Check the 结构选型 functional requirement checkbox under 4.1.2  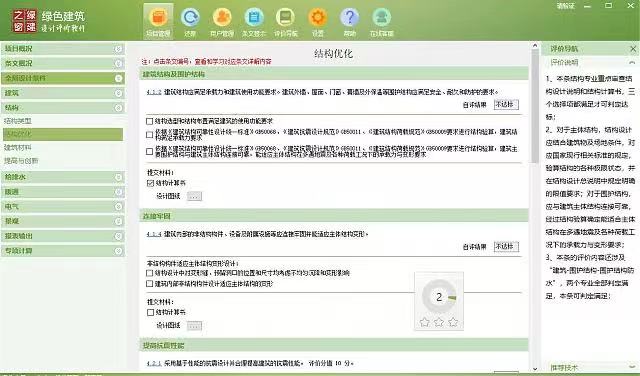pyautogui.click(x=149, y=121)
